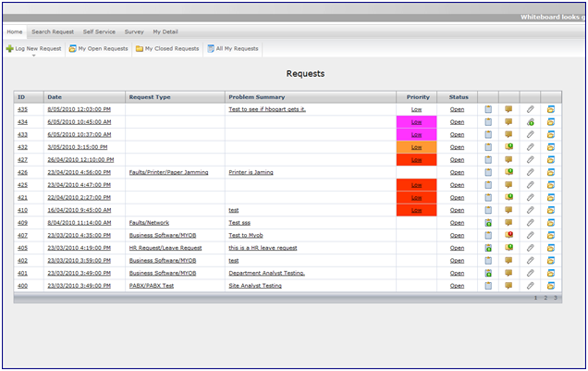
Task: Click the paperclip attachment icon in row 435
Action: click(530, 109)
